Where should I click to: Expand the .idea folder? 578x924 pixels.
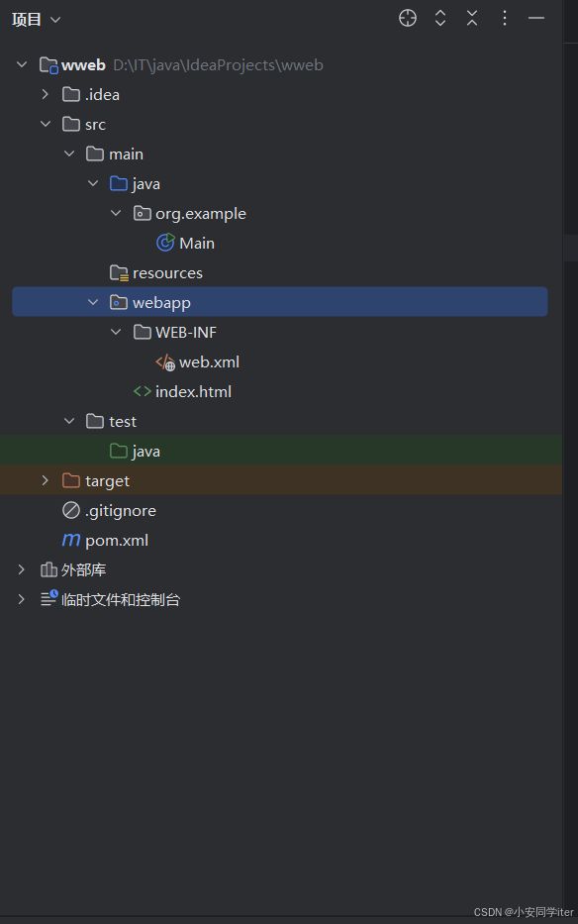46,94
